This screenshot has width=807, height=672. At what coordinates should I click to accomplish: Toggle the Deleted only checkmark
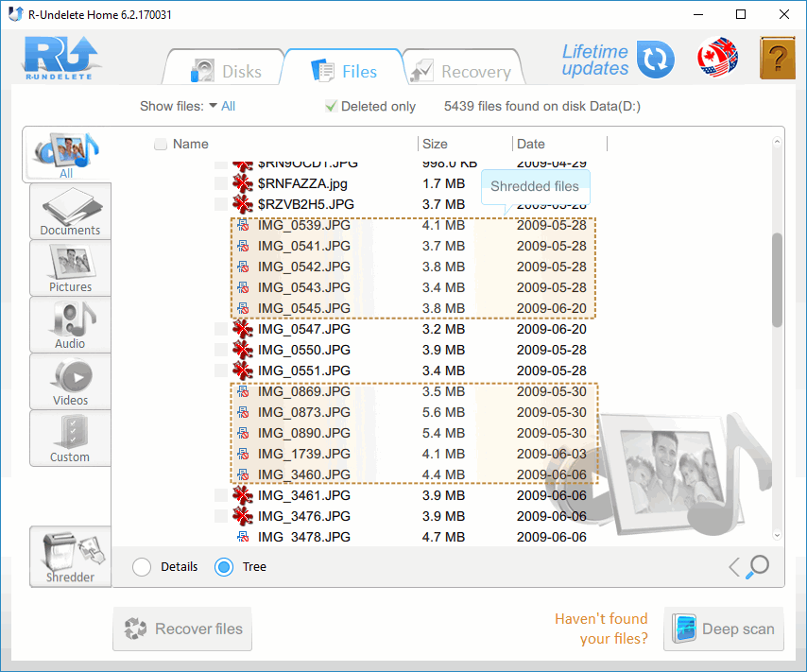331,106
